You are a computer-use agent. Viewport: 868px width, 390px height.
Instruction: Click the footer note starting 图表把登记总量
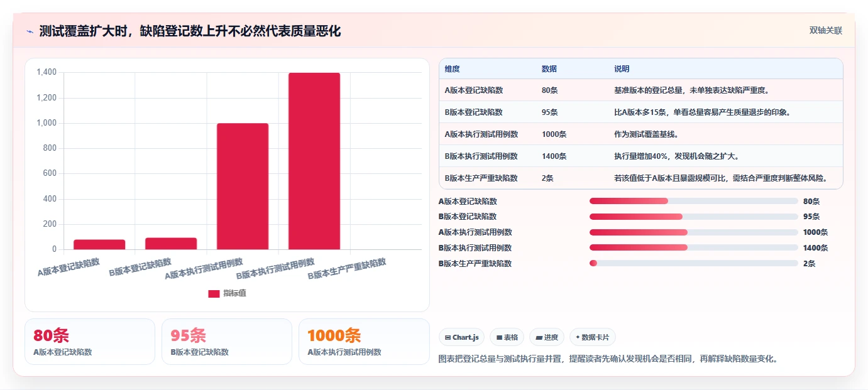tap(608, 359)
